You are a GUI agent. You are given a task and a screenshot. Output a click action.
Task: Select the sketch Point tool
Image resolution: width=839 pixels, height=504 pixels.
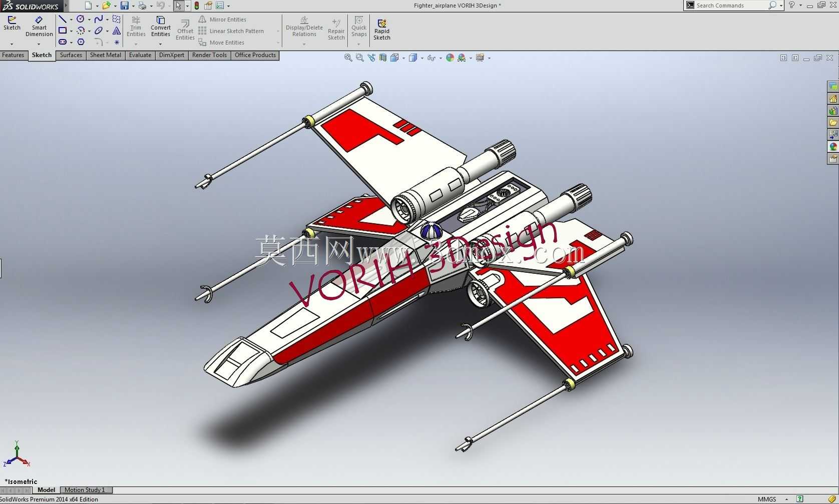point(117,43)
